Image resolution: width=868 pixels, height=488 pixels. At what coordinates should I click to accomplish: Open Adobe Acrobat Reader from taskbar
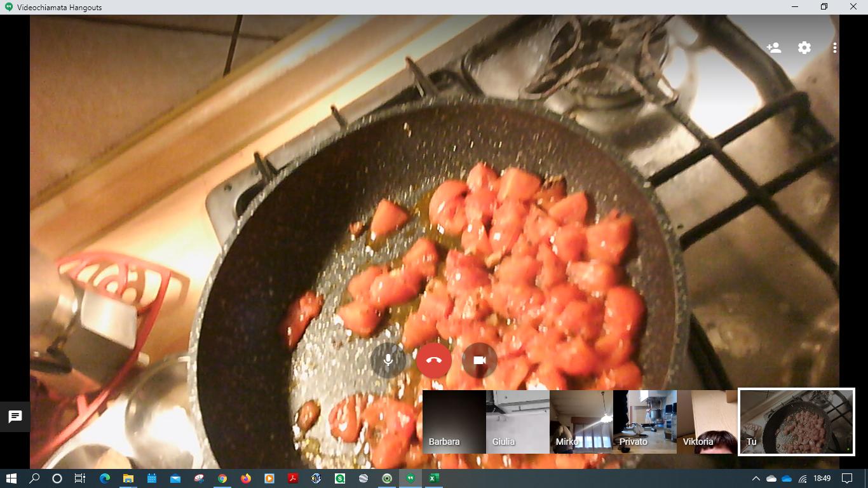coord(293,478)
